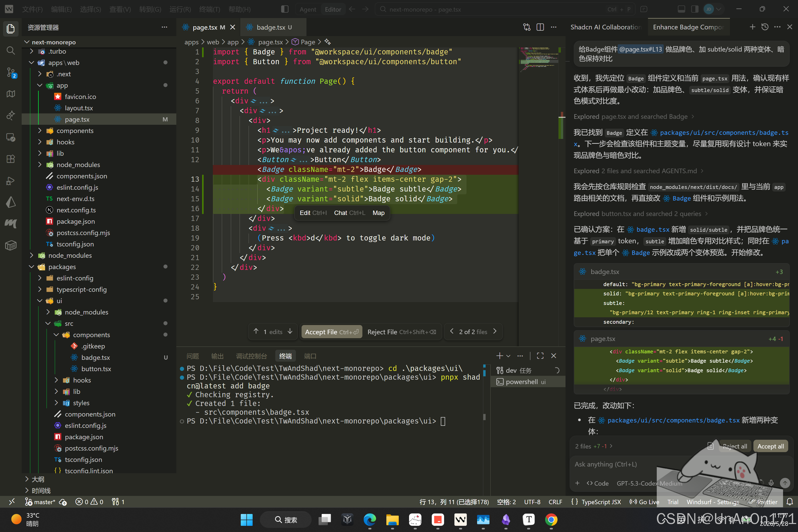Image resolution: width=798 pixels, height=532 pixels.
Task: Open Microsoft Edge from the taskbar
Action: point(370,519)
